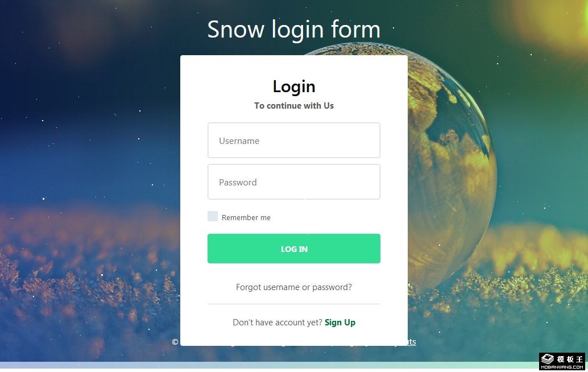
Task: Open the Forgot username or password link
Action: pyautogui.click(x=294, y=287)
